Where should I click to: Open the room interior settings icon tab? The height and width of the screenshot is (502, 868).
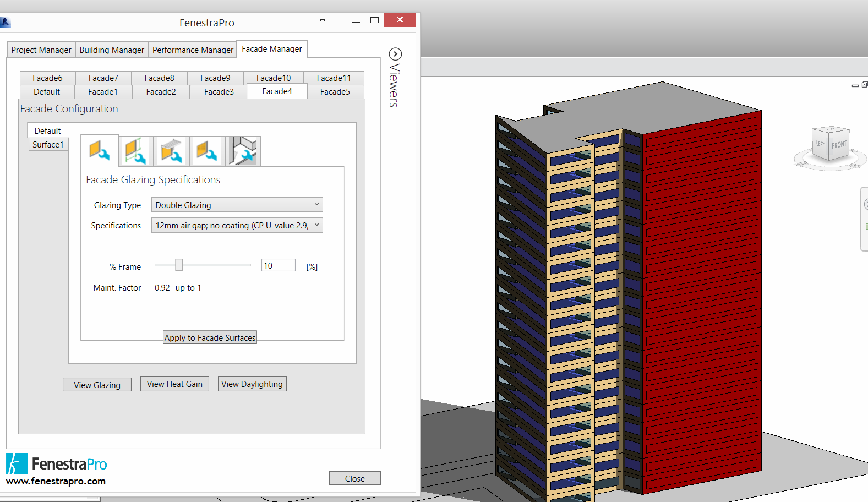click(243, 151)
